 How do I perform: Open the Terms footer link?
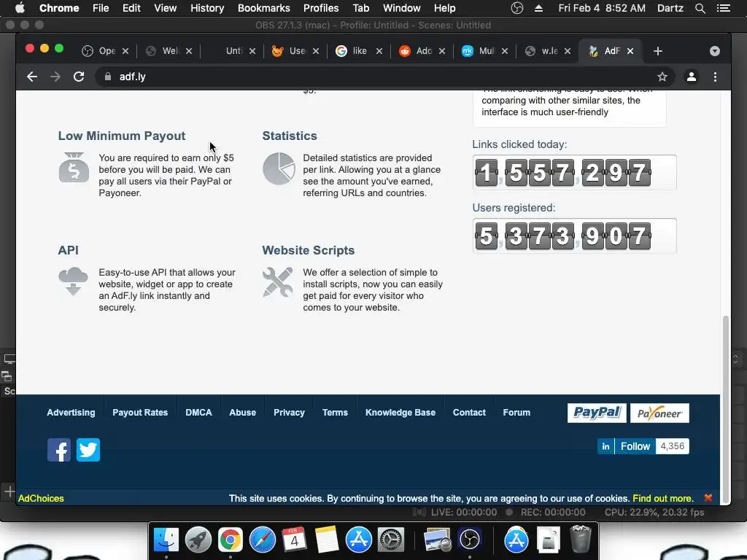click(x=335, y=413)
